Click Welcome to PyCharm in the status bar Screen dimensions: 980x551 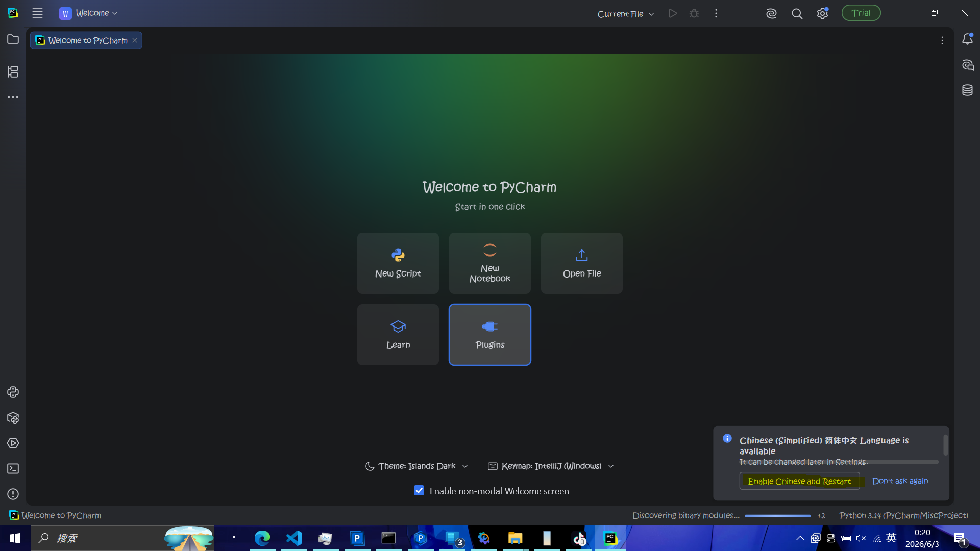56,516
